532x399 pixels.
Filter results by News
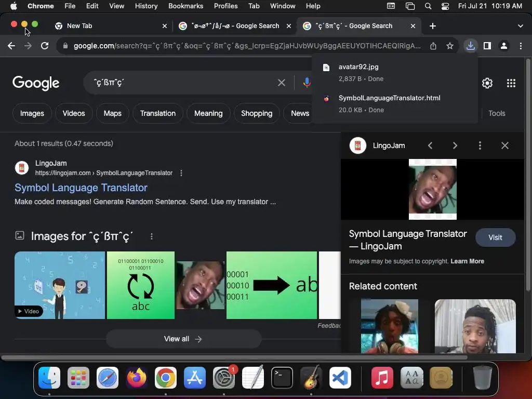click(x=300, y=113)
